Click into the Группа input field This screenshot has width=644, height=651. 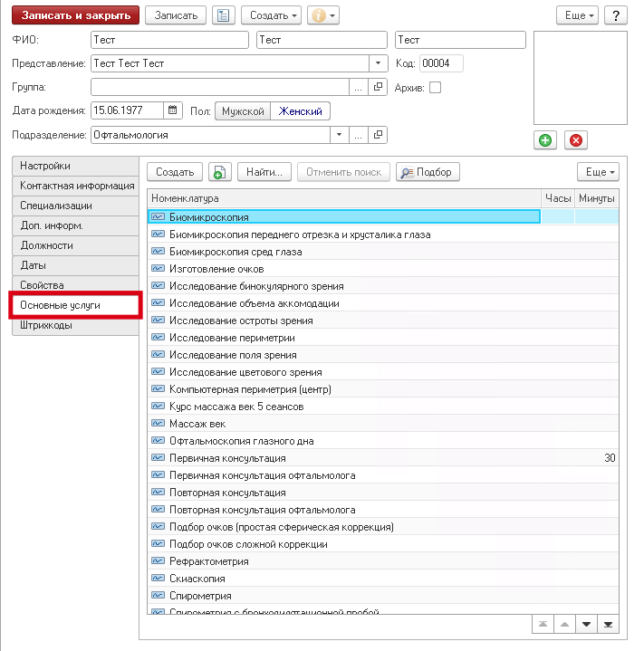[220, 87]
